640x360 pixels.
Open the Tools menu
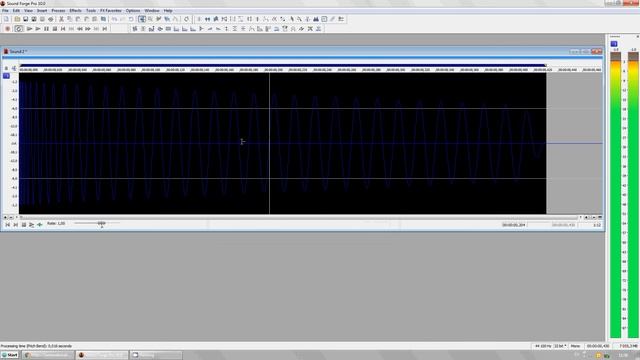coord(91,11)
